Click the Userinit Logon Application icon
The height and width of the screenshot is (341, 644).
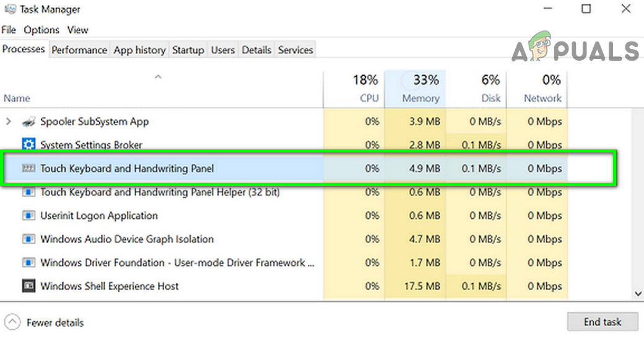pos(28,216)
